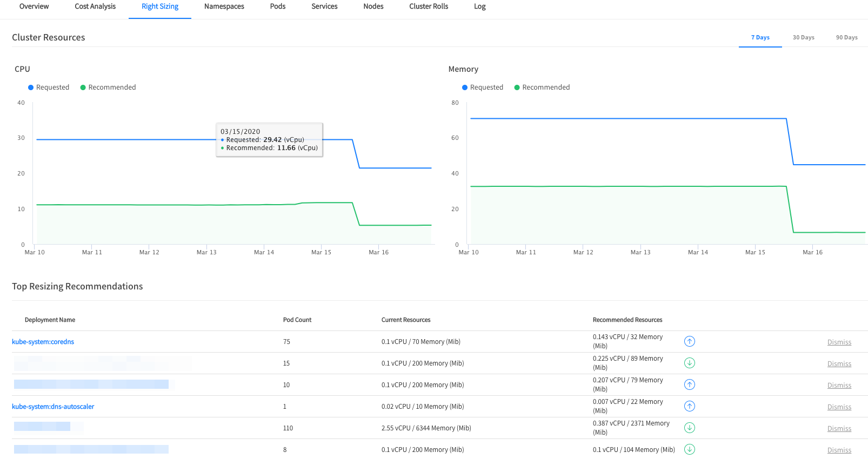This screenshot has width=868, height=459.
Task: Toggle Recommended series in Memory chart legend
Action: click(x=542, y=87)
